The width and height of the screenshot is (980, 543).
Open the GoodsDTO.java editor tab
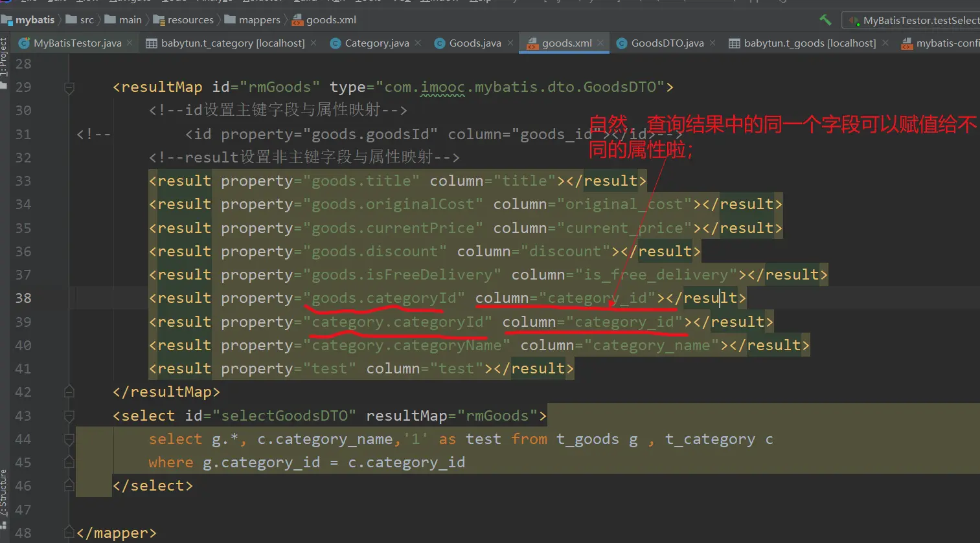tap(667, 43)
